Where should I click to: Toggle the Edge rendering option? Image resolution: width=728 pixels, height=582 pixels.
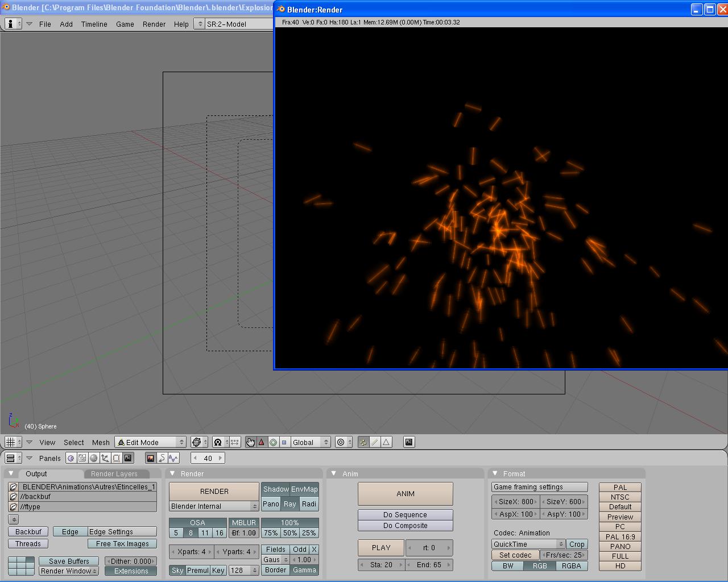point(70,532)
